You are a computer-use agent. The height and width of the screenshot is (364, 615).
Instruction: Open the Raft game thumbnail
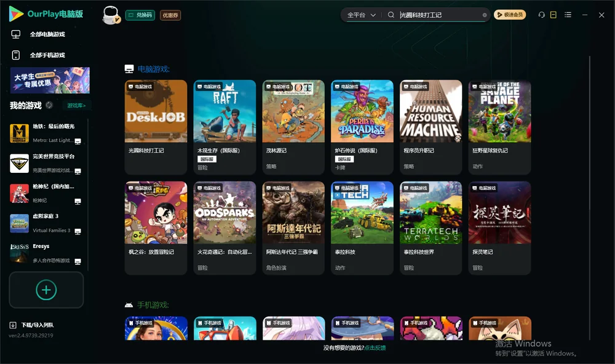pyautogui.click(x=224, y=111)
